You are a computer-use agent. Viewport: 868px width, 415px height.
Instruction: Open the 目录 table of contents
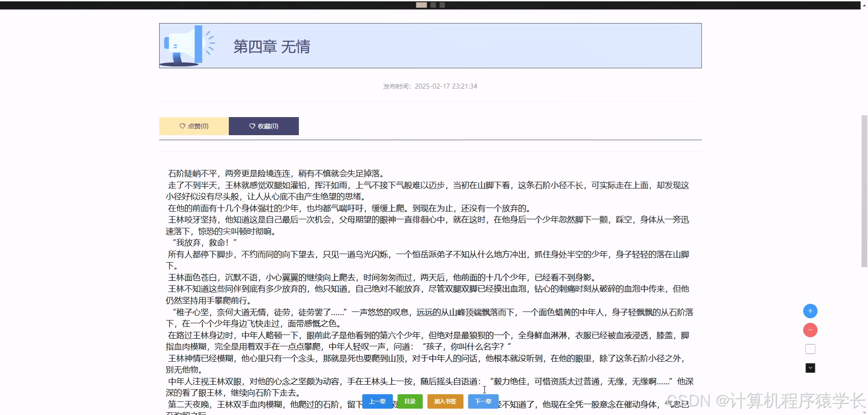coord(410,401)
